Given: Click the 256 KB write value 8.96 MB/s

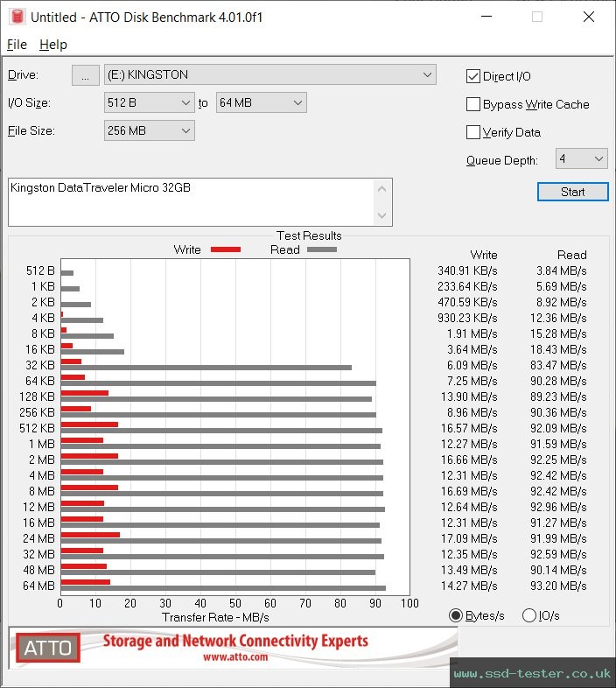Looking at the screenshot, I should [x=472, y=412].
